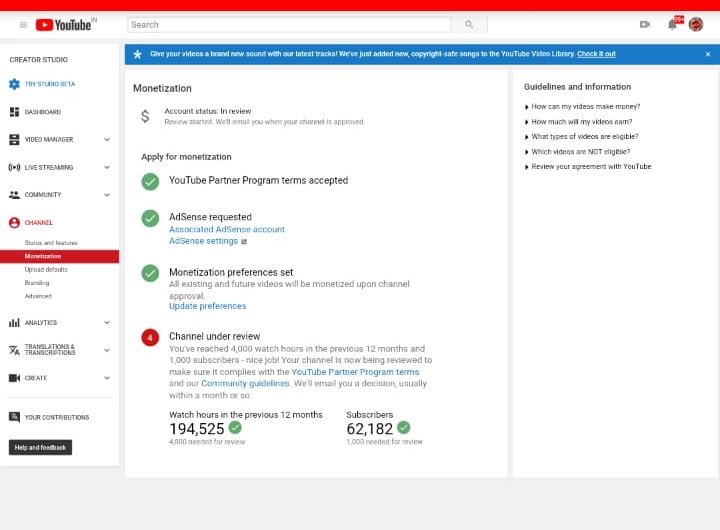Image resolution: width=720 pixels, height=530 pixels.
Task: Expand Translations & Transcriptions section
Action: pos(107,350)
